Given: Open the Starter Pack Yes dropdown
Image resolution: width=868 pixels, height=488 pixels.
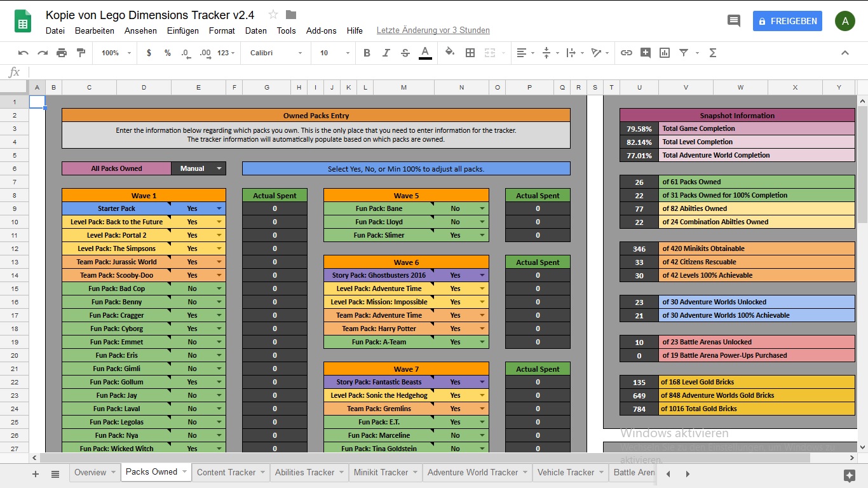Looking at the screenshot, I should (x=219, y=208).
